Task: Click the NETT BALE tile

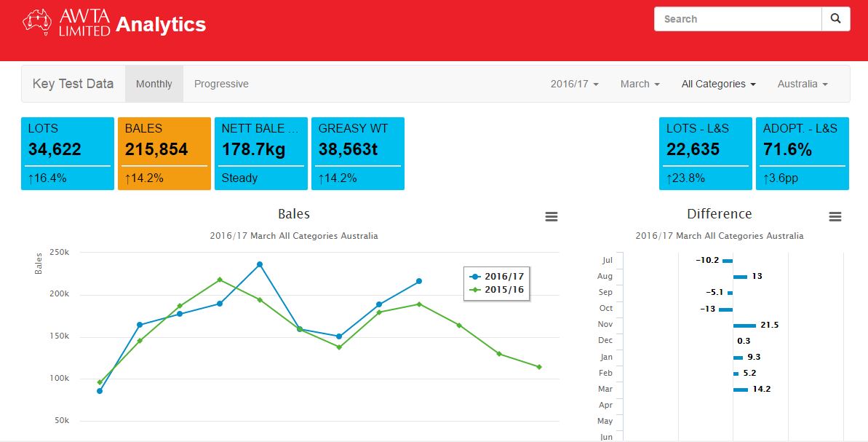Action: click(x=260, y=153)
